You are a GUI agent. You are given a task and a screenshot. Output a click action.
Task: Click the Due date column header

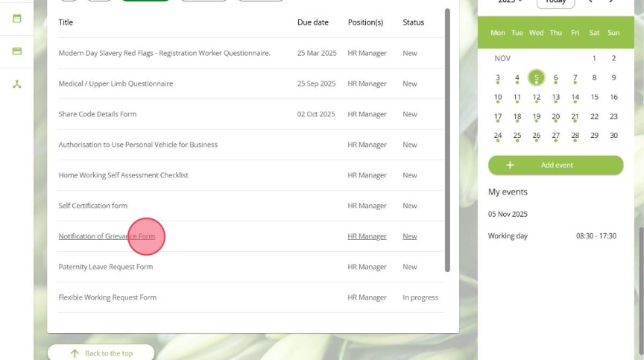[312, 22]
